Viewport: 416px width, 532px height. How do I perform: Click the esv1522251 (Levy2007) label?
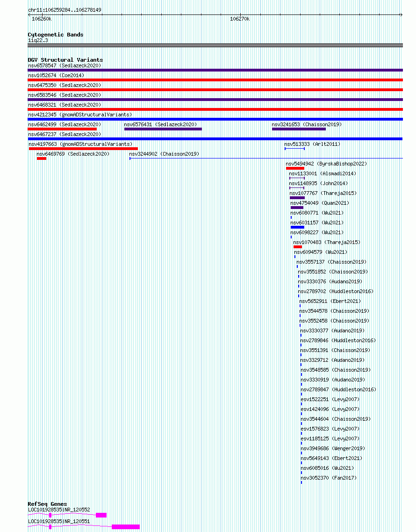click(x=330, y=400)
